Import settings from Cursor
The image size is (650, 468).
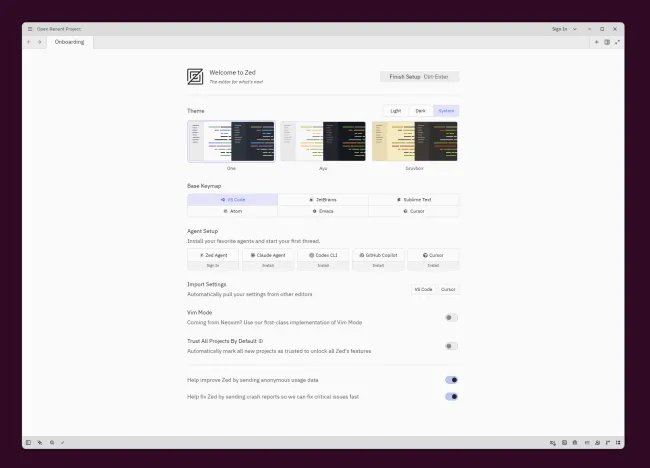448,289
